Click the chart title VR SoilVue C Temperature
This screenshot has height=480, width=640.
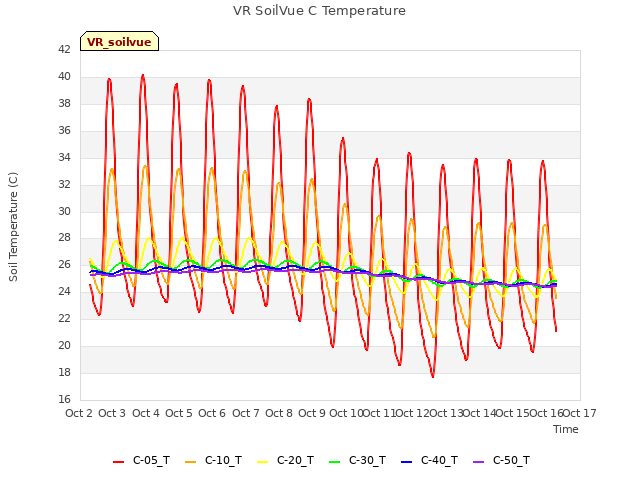pyautogui.click(x=319, y=11)
